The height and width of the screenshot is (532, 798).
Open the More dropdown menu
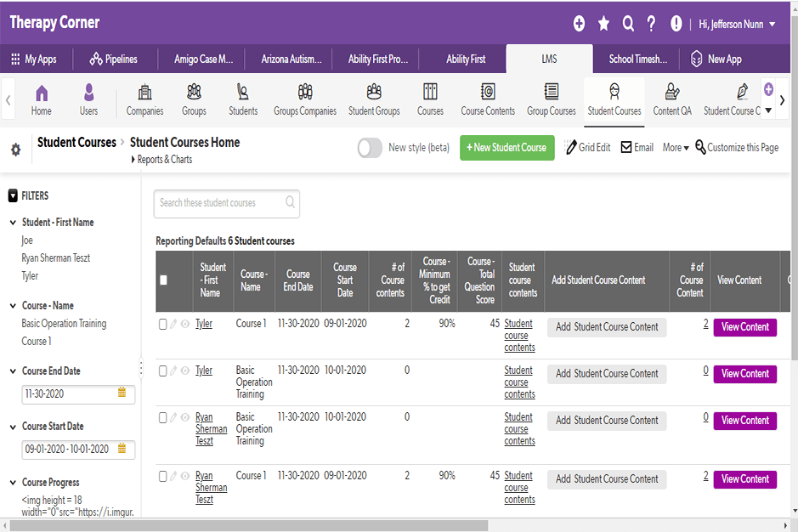pyautogui.click(x=676, y=148)
